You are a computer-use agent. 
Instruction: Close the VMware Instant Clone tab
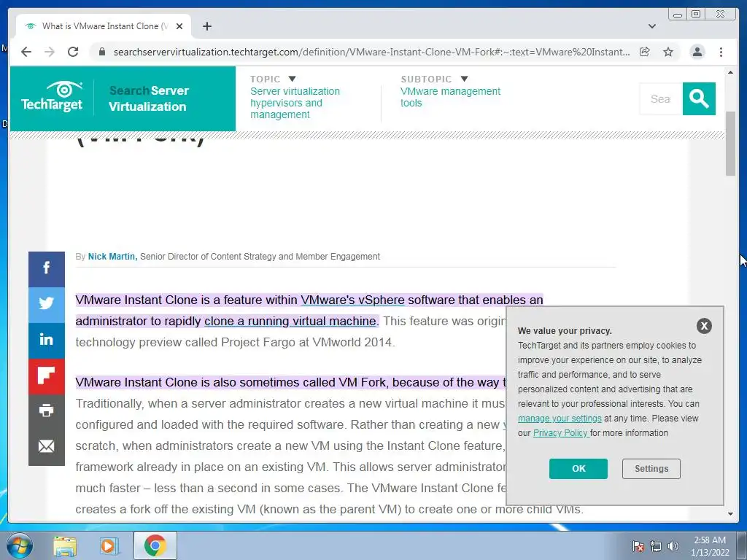click(x=179, y=26)
